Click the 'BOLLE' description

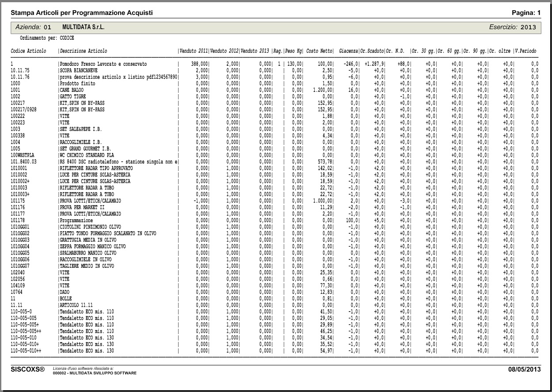[66, 299]
